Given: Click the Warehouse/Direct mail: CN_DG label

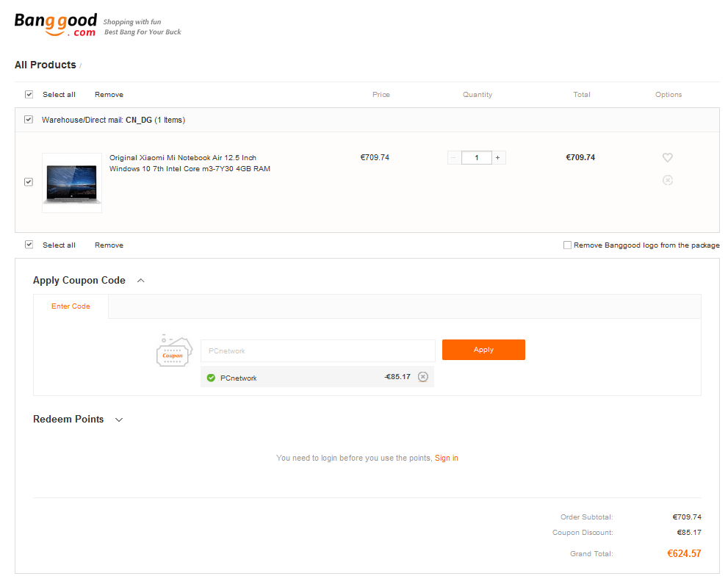Looking at the screenshot, I should point(113,120).
